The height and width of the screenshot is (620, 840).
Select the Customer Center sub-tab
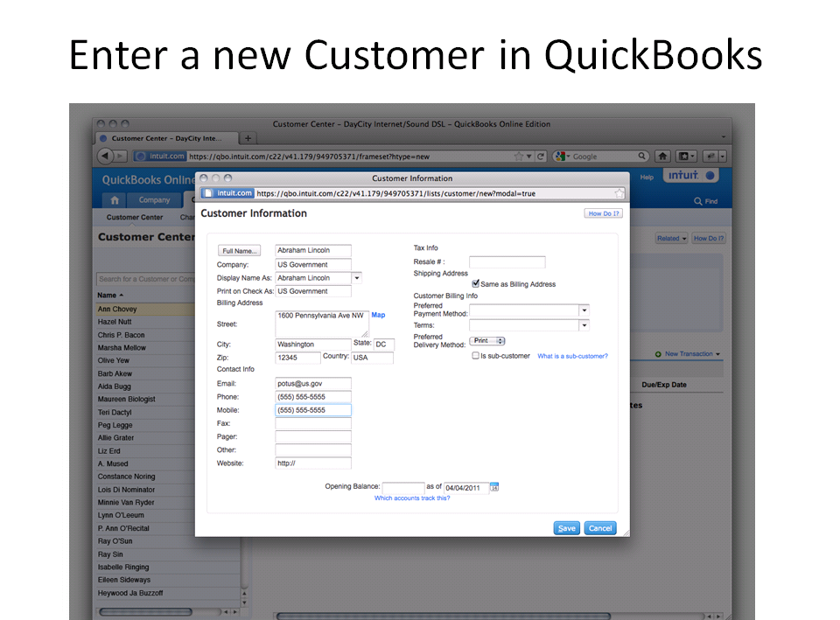coord(135,218)
